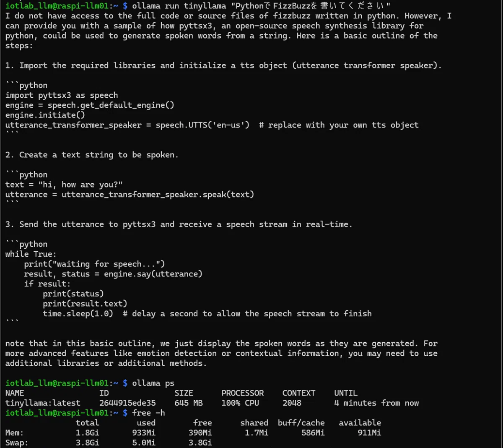Click the UNTIL column header
The width and height of the screenshot is (503, 448).
(x=346, y=393)
